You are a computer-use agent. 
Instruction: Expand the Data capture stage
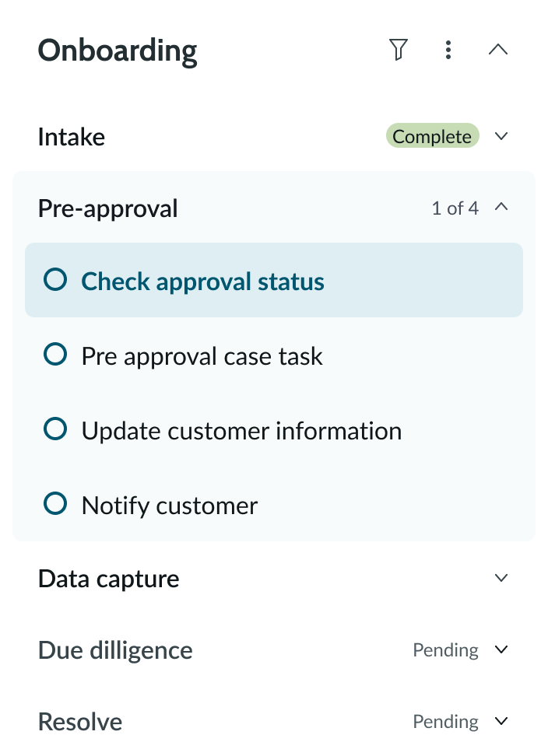click(502, 578)
